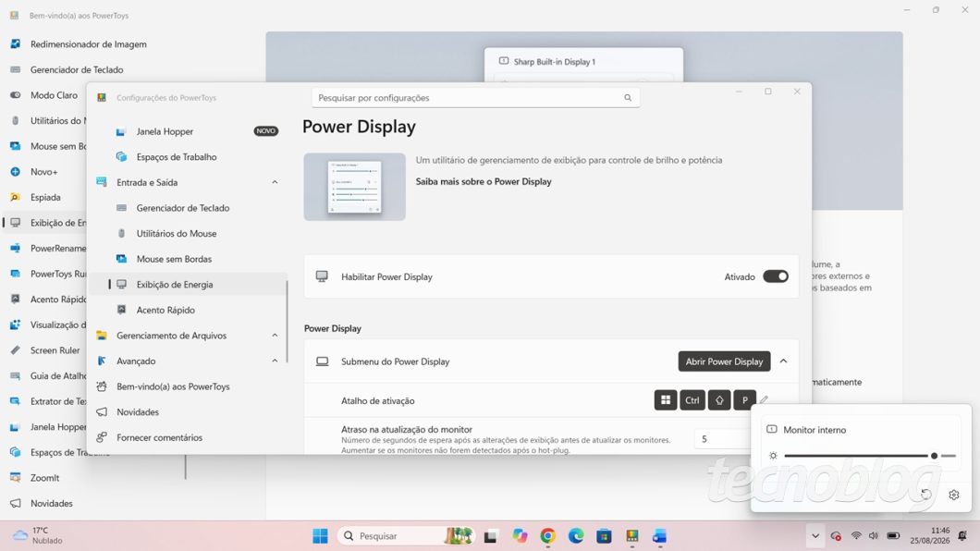Select Gerenciador de Teclado in background window list

(x=77, y=70)
